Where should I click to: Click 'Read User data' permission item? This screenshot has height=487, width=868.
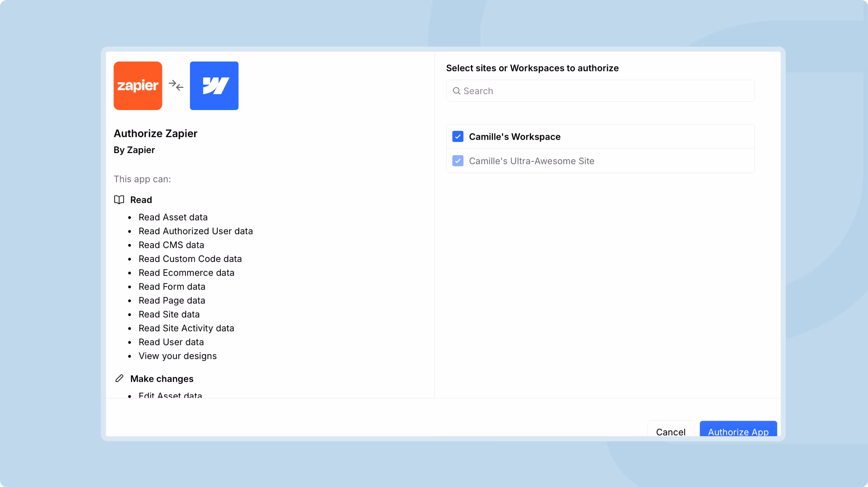pos(171,342)
